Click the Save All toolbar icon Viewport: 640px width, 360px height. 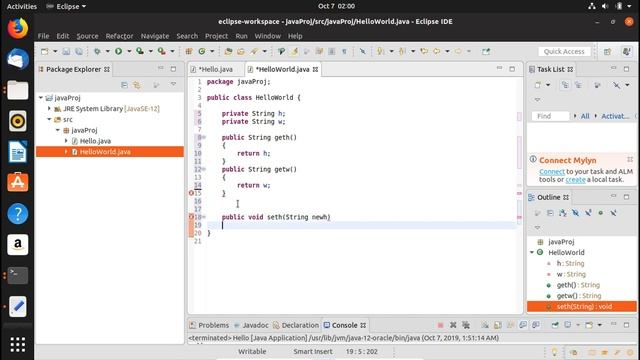(79, 51)
